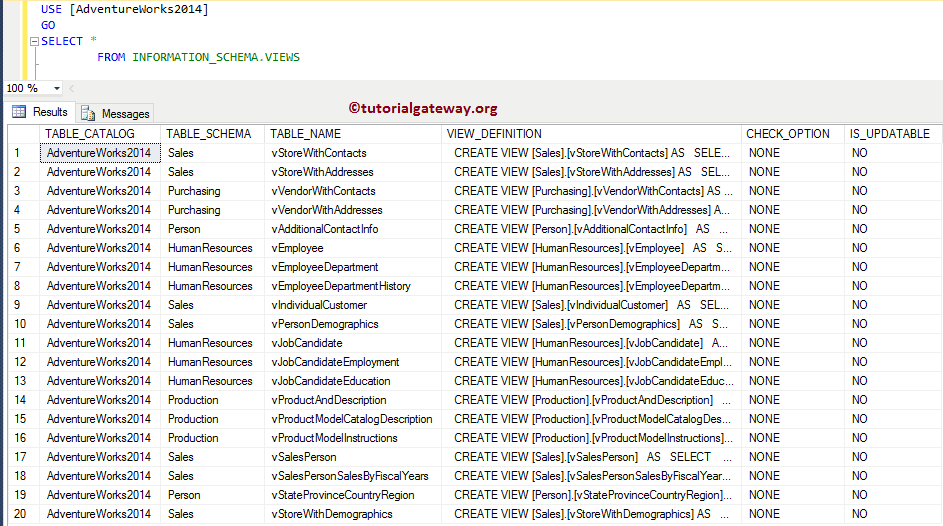Click cell vEmployee in row 6
Screen dimensions: 943x526
[353, 248]
